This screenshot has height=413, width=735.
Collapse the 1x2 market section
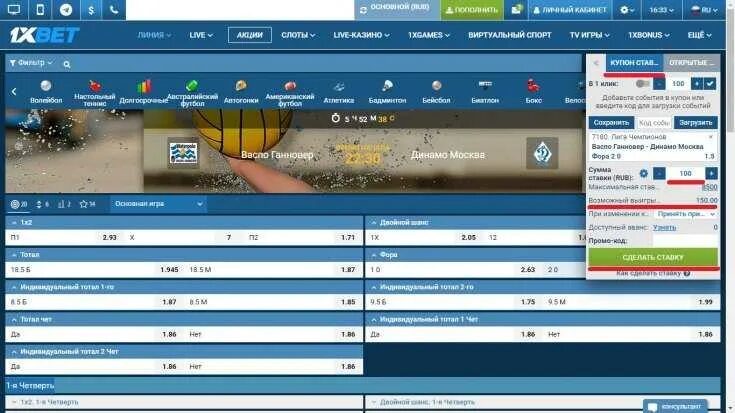184,222
